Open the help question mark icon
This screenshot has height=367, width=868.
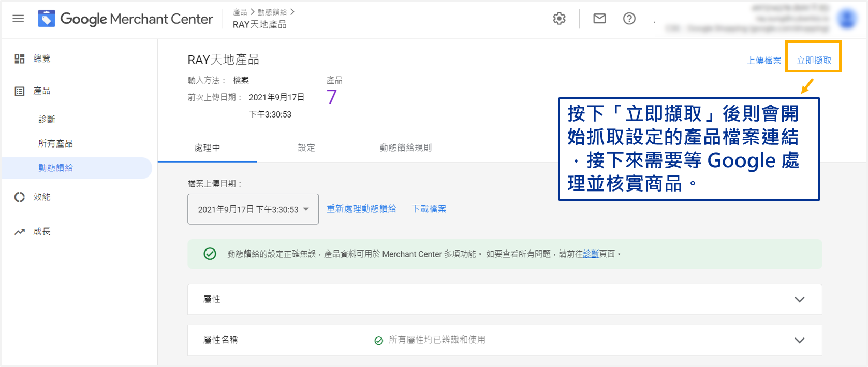(x=629, y=19)
